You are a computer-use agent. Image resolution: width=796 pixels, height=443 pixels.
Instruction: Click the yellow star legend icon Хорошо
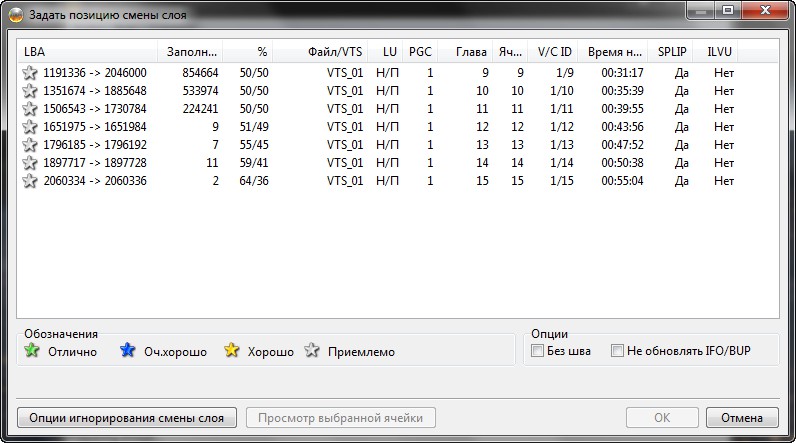(x=231, y=350)
